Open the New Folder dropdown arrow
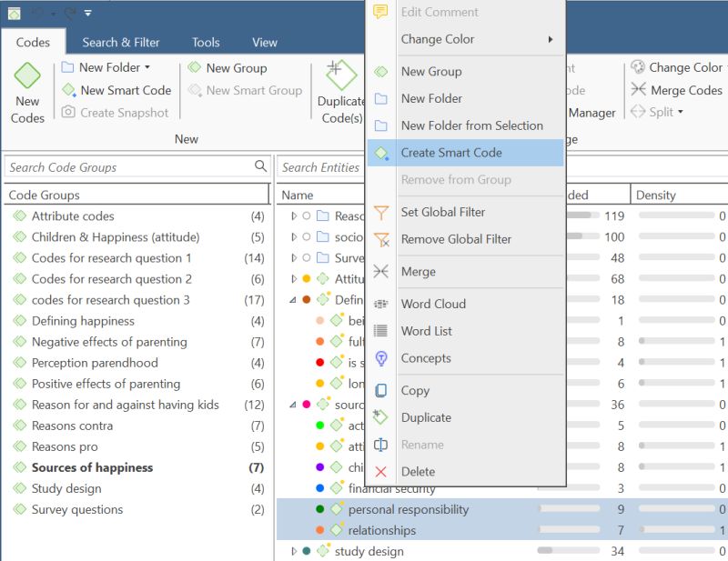The width and height of the screenshot is (728, 561). click(147, 67)
